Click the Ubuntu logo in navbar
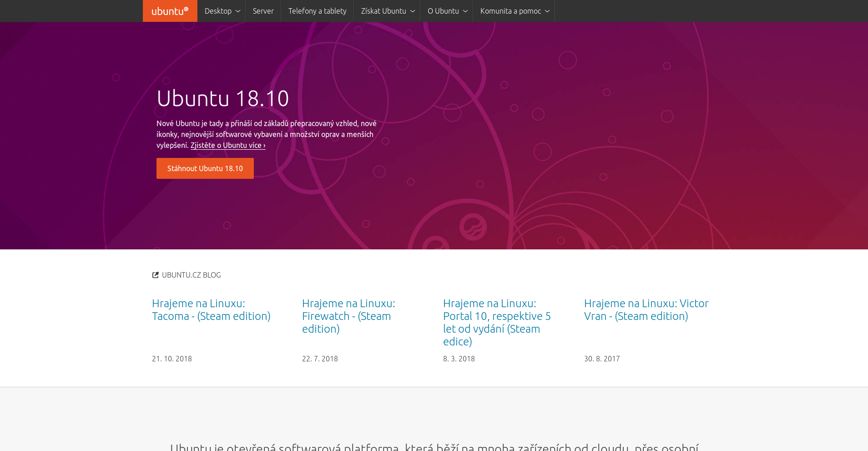The height and width of the screenshot is (451, 868). pos(170,11)
